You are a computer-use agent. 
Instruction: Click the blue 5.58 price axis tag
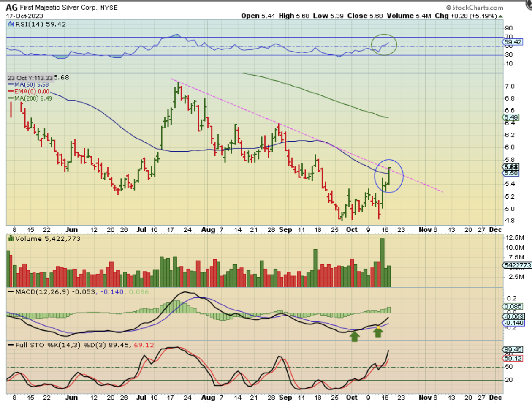511,173
